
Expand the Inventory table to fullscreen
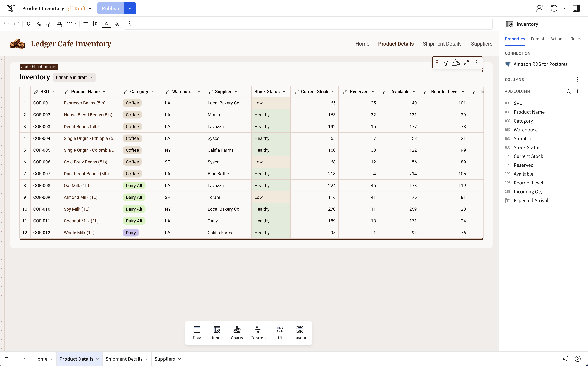[x=466, y=63]
